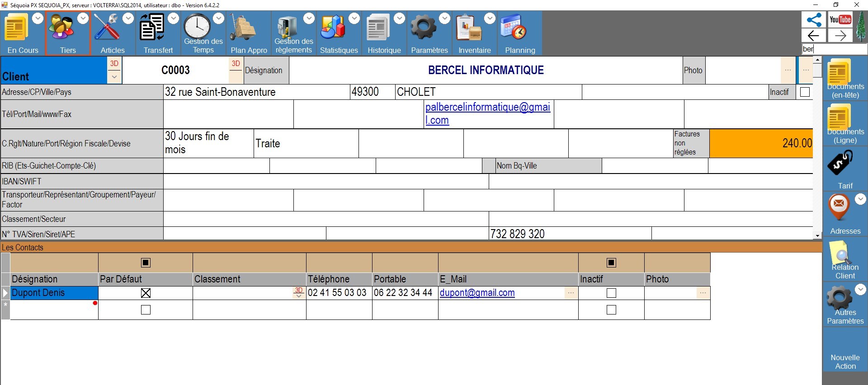Click the Sequoia tree logo
The image size is (868, 385).
861,27
